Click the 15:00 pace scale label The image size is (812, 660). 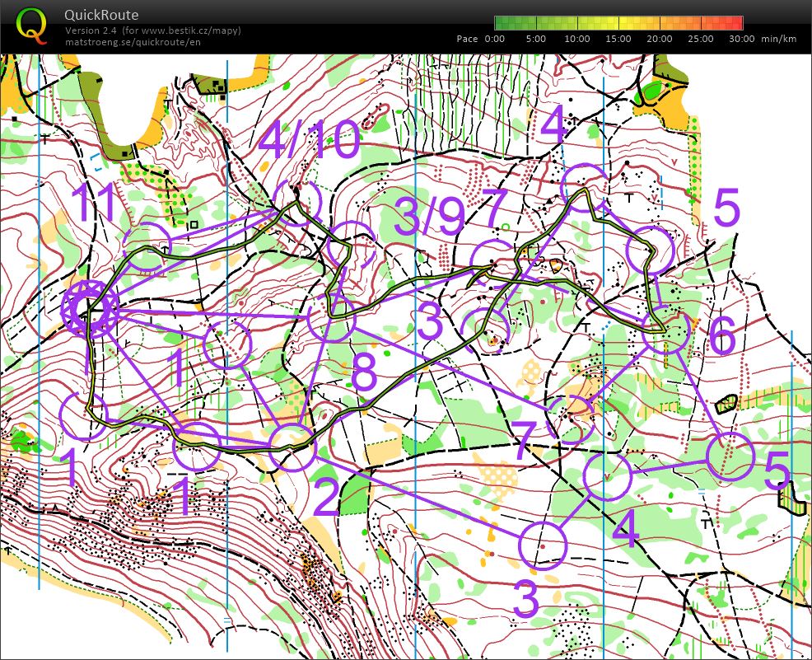(x=618, y=39)
